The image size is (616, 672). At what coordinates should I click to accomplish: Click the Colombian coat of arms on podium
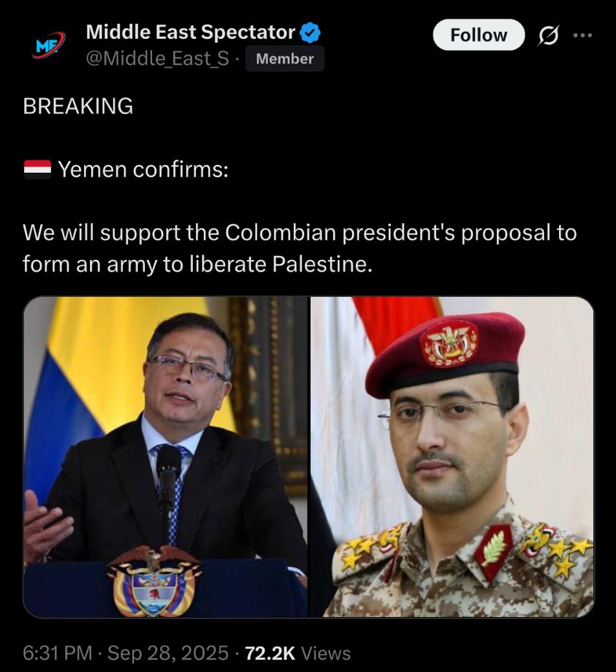point(154,581)
